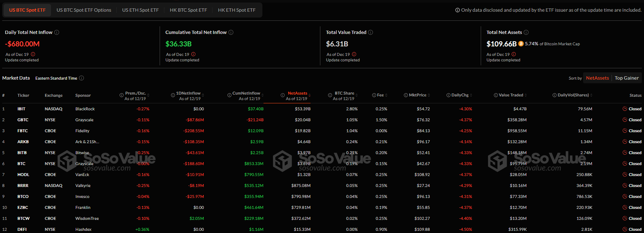Sort table by 1DNetInflow column arrows

(x=203, y=93)
